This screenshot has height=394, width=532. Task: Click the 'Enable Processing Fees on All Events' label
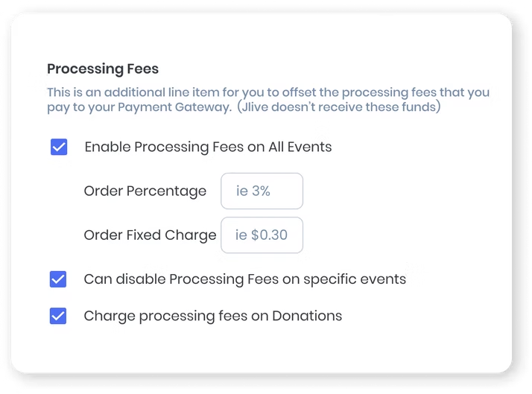pyautogui.click(x=208, y=147)
